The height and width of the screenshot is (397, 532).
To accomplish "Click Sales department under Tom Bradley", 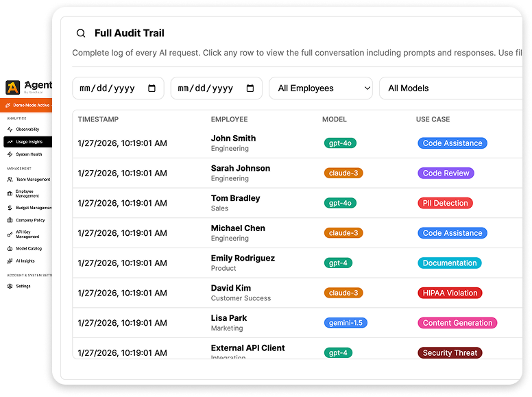I will (x=219, y=208).
